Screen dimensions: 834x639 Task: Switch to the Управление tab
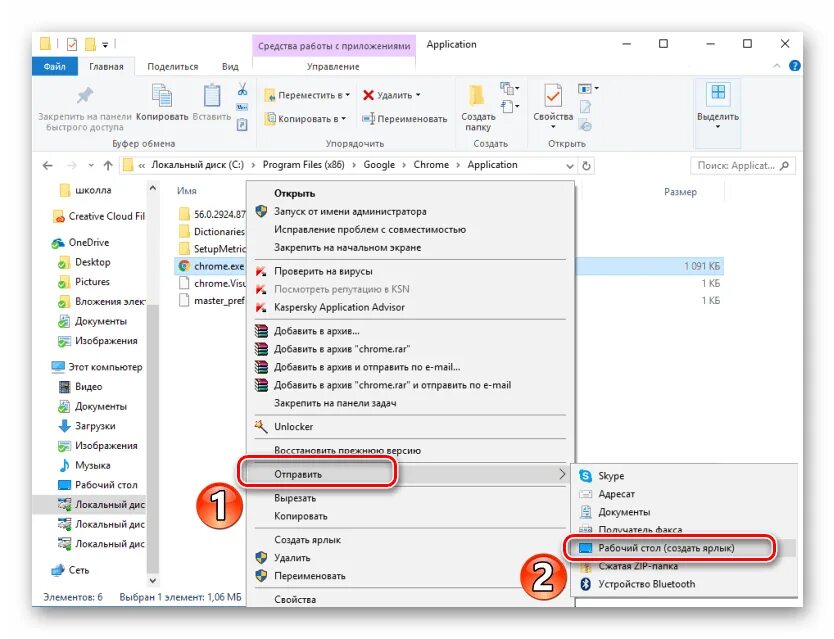[333, 67]
